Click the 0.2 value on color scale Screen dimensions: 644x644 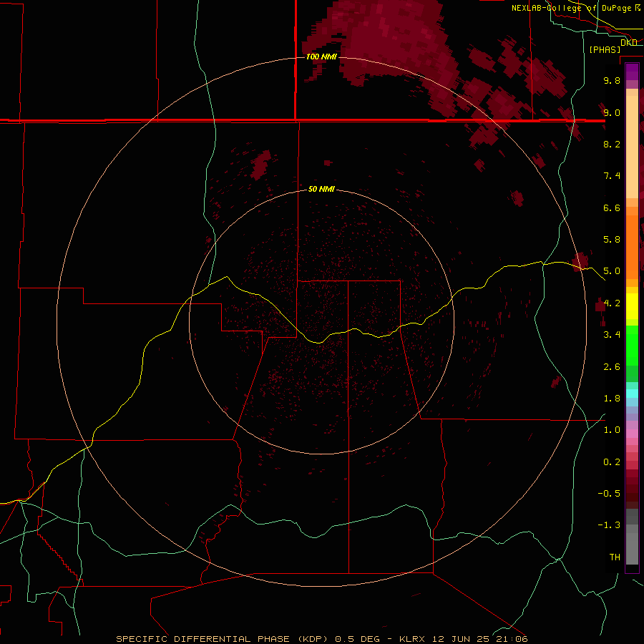tap(612, 462)
